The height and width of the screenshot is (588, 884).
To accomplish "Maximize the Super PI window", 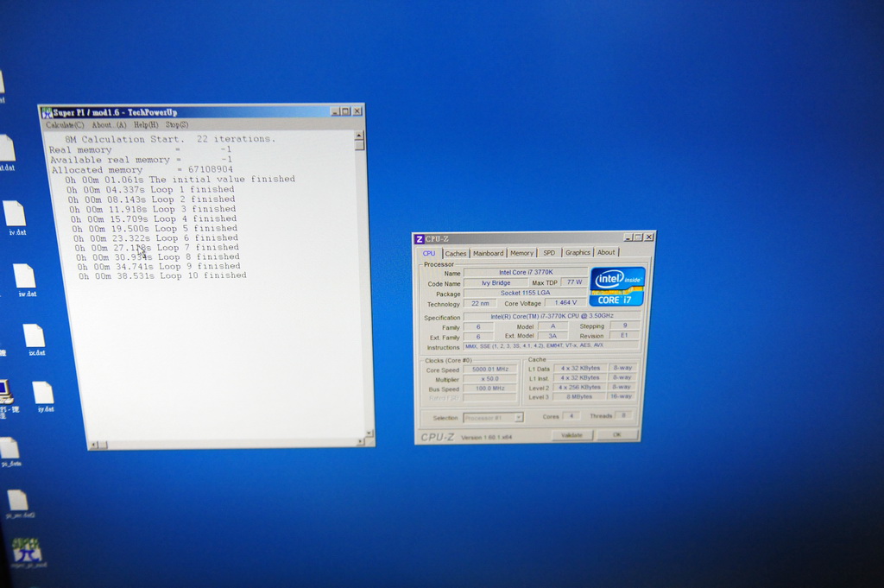I will click(346, 111).
